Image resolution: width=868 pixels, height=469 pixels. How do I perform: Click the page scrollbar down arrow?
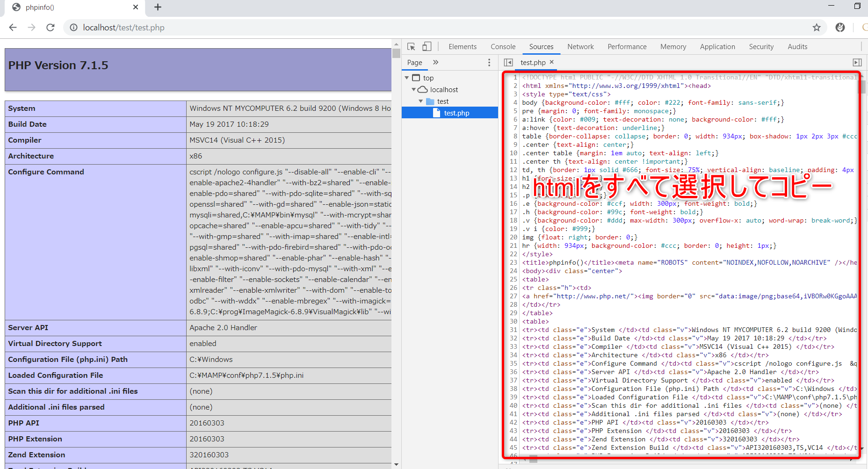click(397, 465)
